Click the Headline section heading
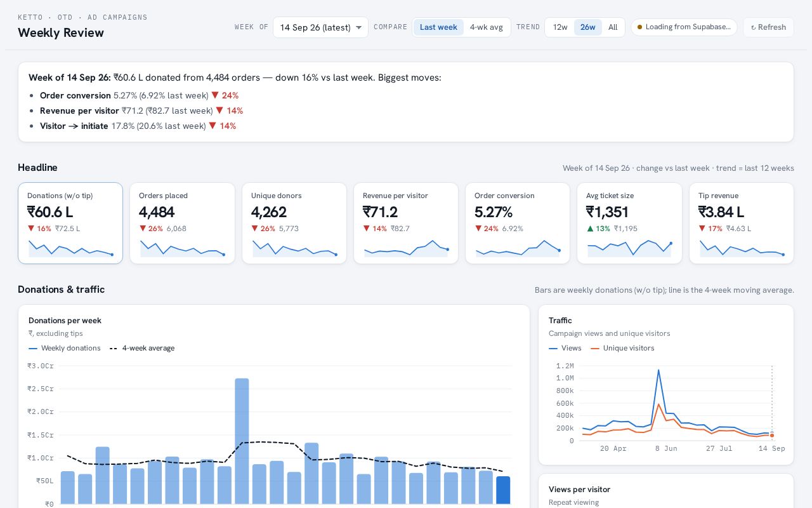Screen dimensions: 812x508 pos(37,168)
